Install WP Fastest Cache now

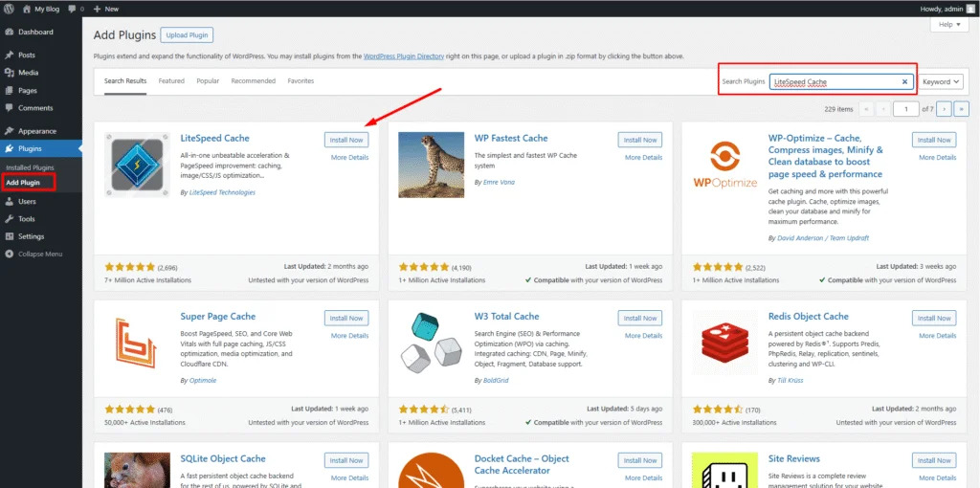640,140
